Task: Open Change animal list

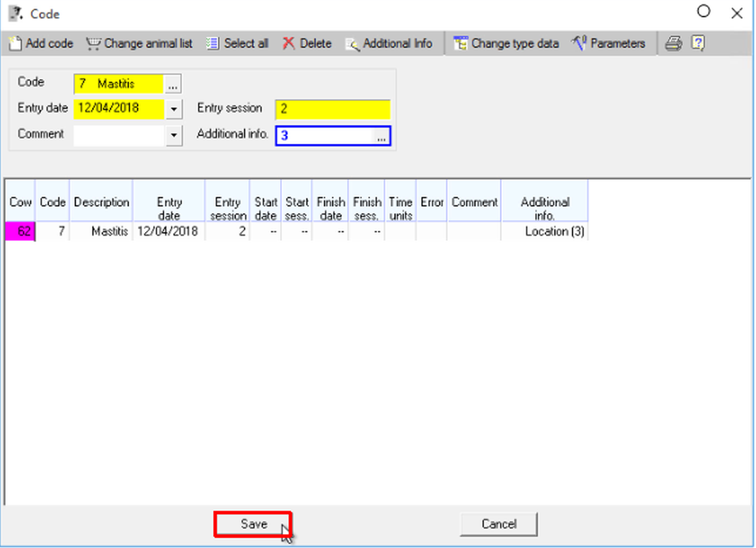Action: coord(139,44)
